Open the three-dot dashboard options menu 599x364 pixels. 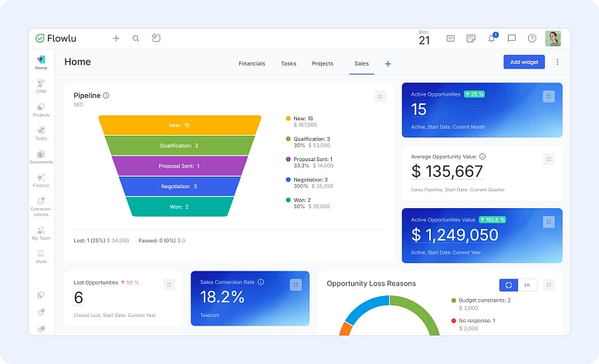coord(557,62)
